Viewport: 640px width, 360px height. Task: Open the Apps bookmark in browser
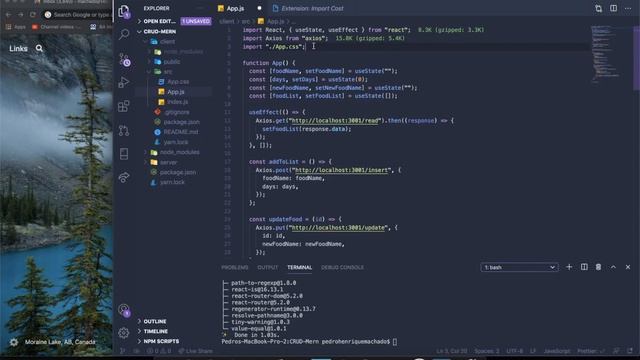pos(16,27)
